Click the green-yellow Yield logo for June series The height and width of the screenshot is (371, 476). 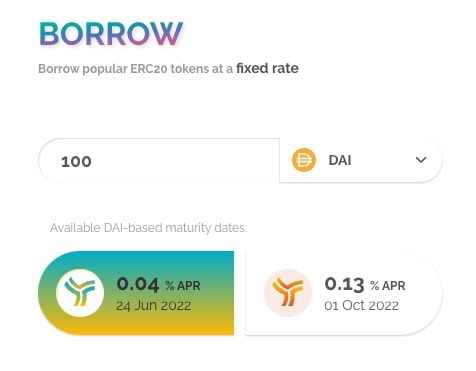click(80, 293)
